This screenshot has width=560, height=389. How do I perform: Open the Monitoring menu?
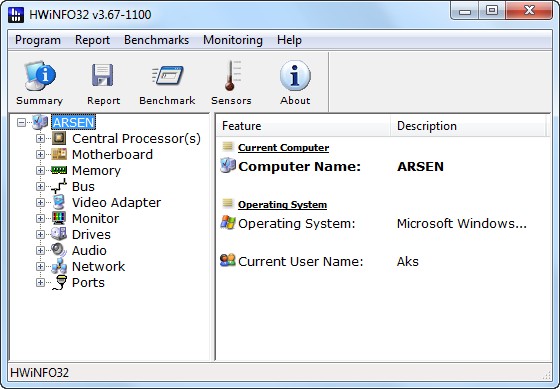233,40
